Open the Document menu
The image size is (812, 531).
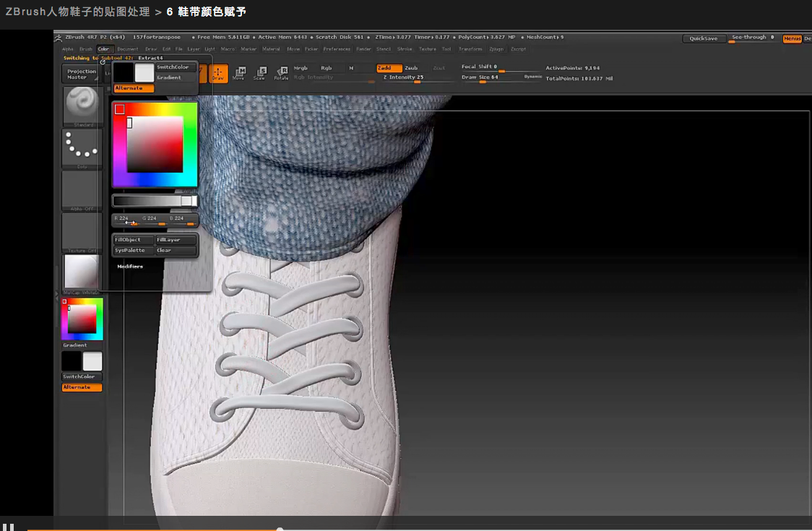pos(127,49)
